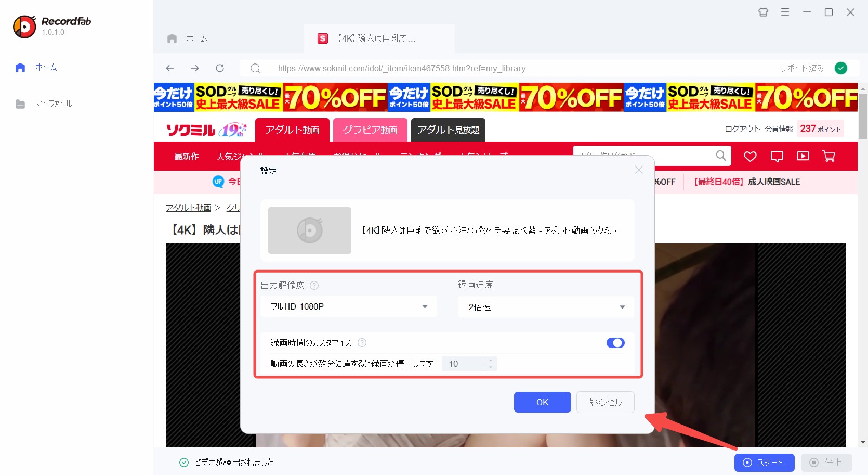Open the 出力解像度 フルHD-1080P dropdown
The image size is (868, 475).
coord(349,307)
